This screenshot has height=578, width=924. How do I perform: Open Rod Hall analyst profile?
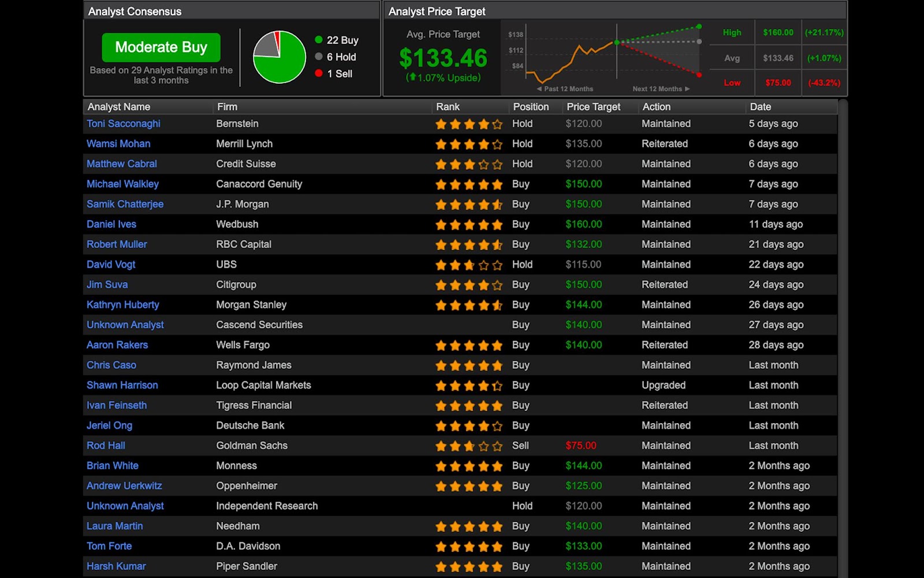[x=106, y=446]
